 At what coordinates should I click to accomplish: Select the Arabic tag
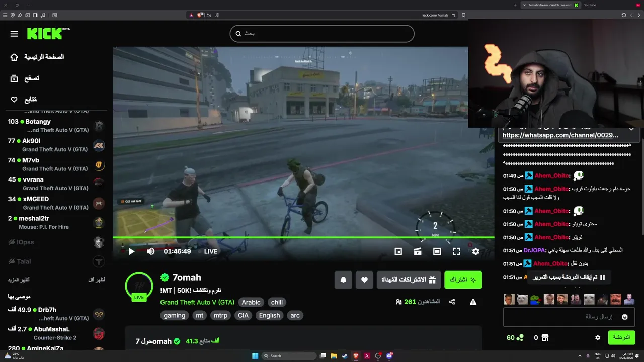251,302
